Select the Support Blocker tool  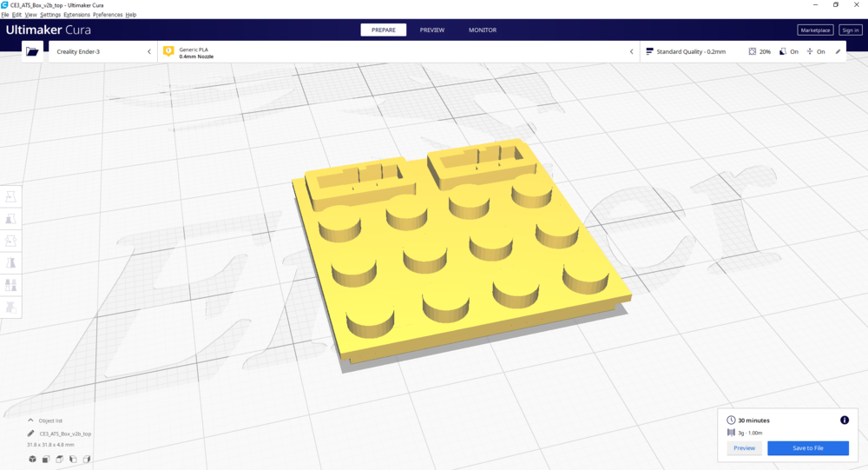click(x=10, y=307)
